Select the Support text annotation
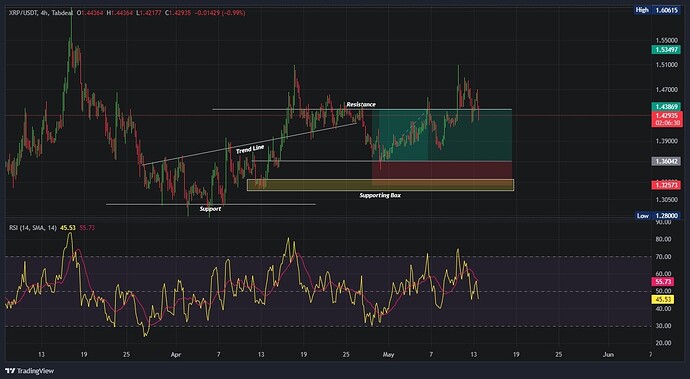The width and height of the screenshot is (690, 379). click(x=210, y=209)
